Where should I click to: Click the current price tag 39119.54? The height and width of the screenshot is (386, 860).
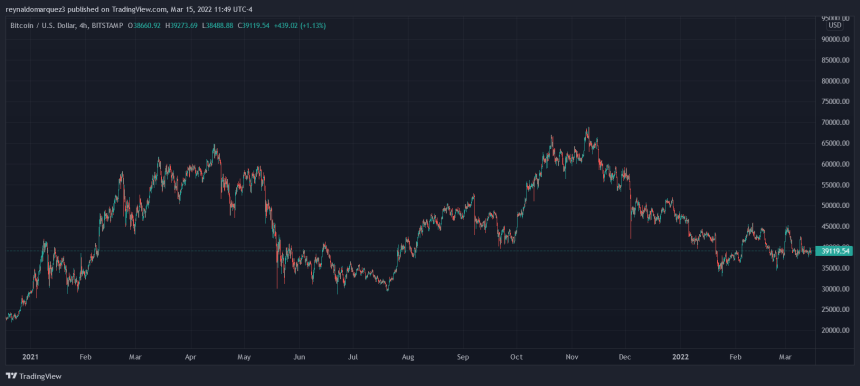(835, 251)
